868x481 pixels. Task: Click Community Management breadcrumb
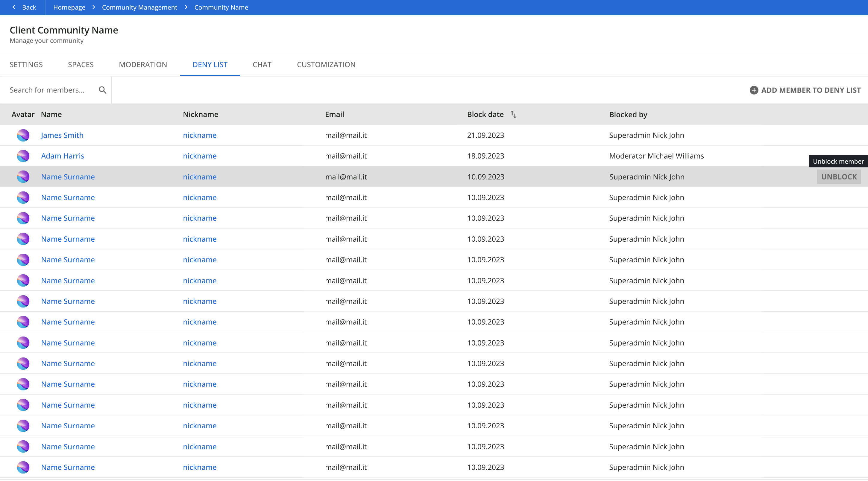click(x=139, y=7)
